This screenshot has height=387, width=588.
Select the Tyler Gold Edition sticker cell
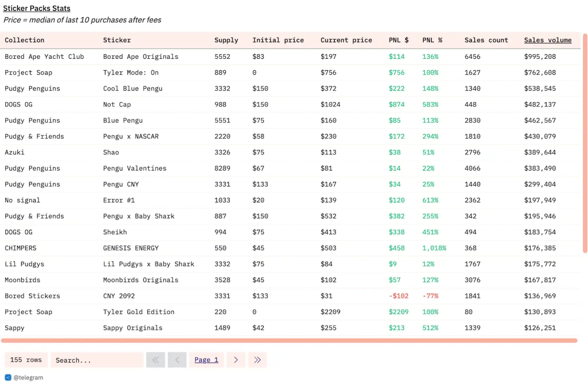(x=139, y=312)
